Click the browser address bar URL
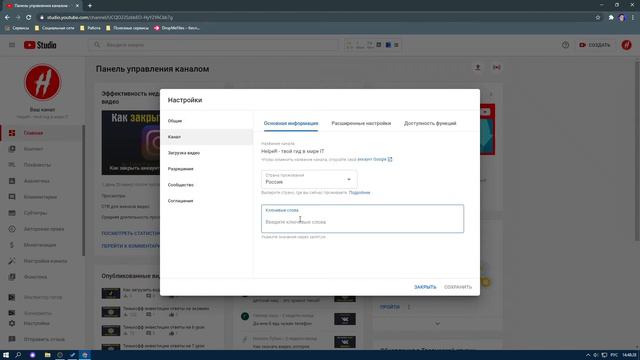The width and height of the screenshot is (640, 360). tap(110, 18)
